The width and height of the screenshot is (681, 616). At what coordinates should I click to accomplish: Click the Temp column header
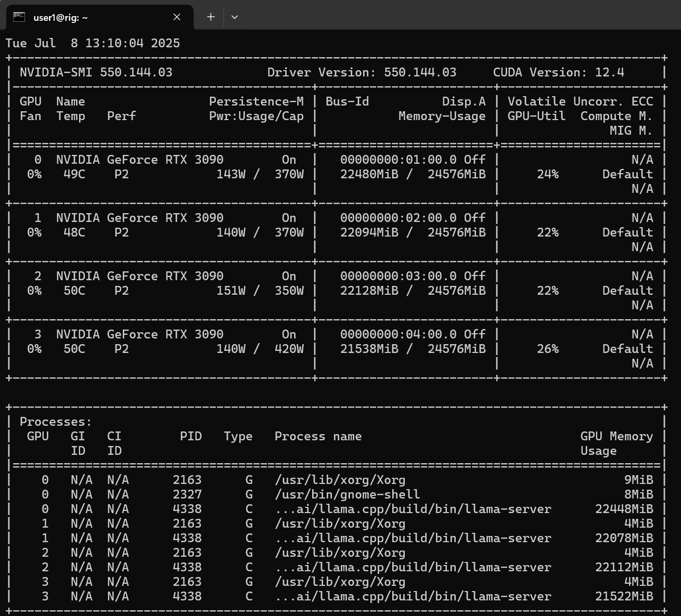click(71, 116)
